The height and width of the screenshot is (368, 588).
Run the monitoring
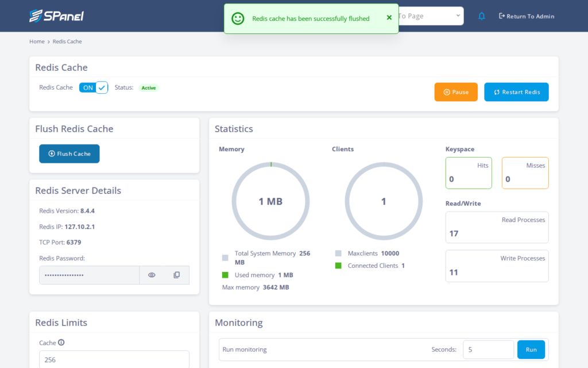coord(531,350)
